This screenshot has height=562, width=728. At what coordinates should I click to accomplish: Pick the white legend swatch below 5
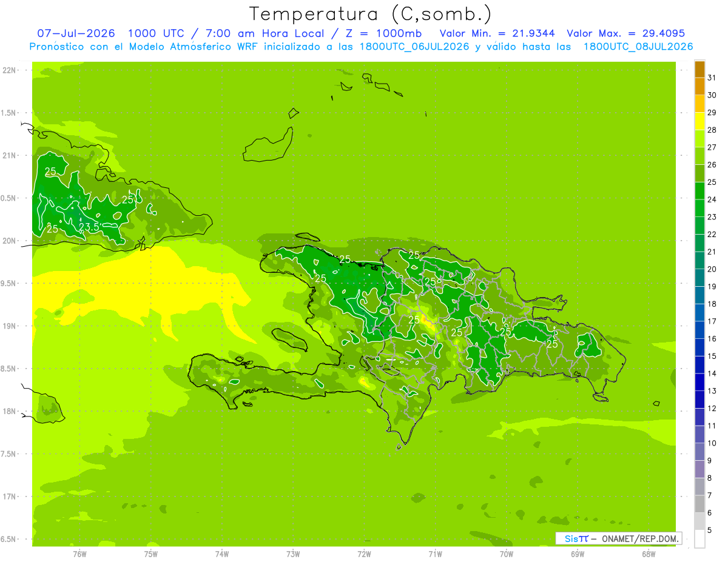[x=700, y=540]
